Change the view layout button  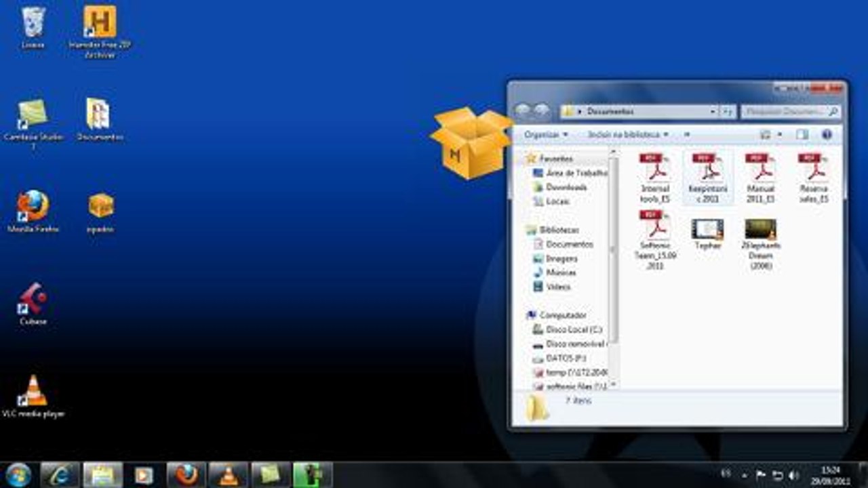point(766,135)
